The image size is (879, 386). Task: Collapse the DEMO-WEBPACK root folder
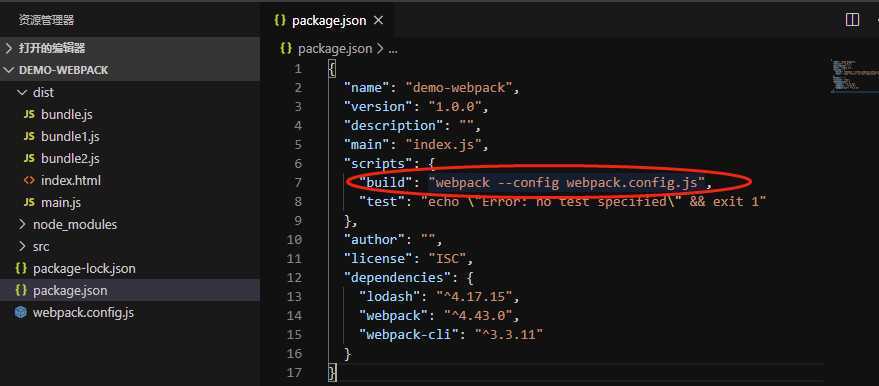click(x=130, y=70)
